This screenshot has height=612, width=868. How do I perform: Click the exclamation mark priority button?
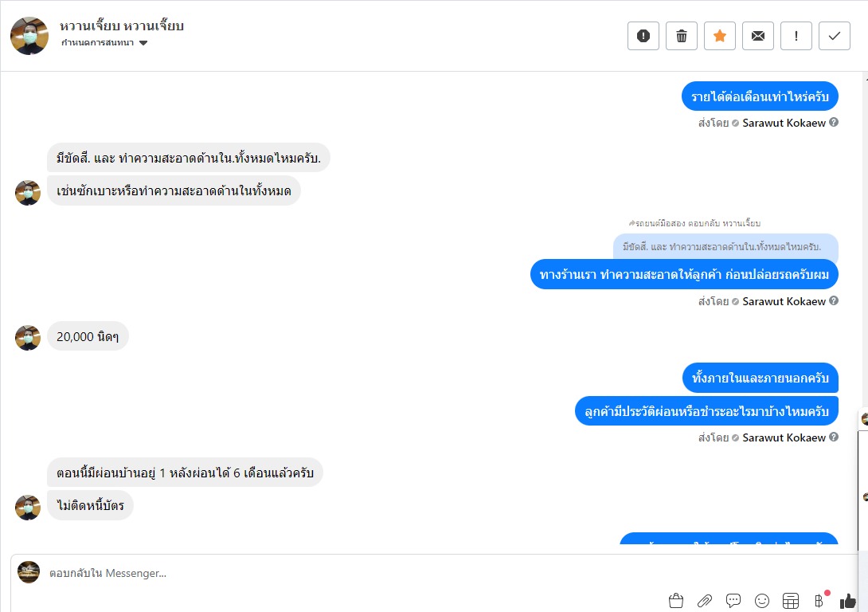pyautogui.click(x=796, y=36)
